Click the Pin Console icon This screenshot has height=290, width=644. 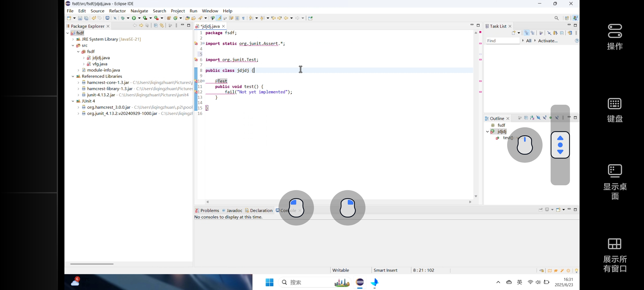(x=540, y=210)
